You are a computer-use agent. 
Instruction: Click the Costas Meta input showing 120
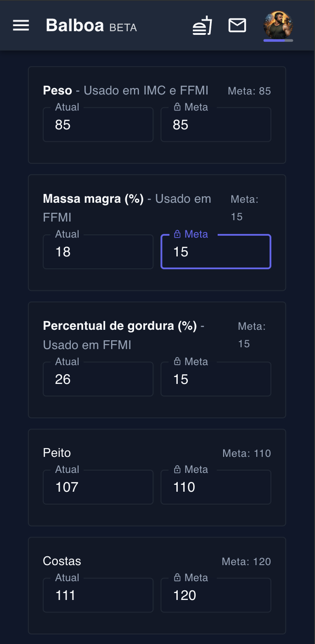(x=216, y=595)
